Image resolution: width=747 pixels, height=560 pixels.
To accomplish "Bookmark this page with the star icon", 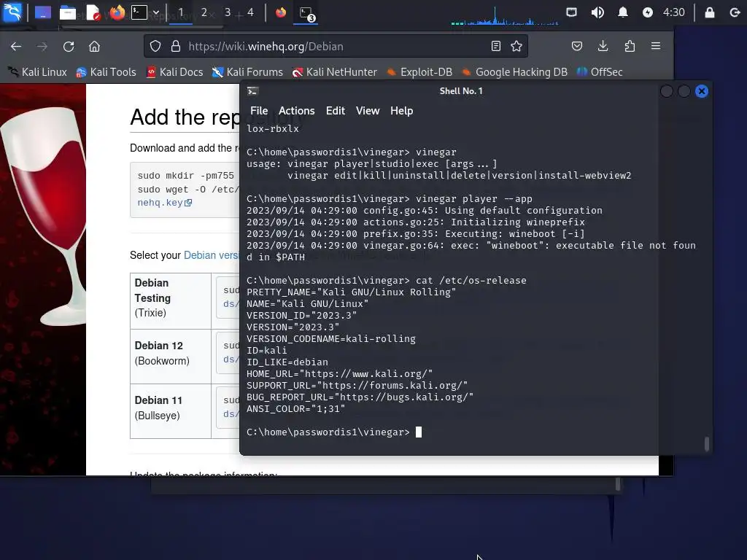I will (x=516, y=46).
